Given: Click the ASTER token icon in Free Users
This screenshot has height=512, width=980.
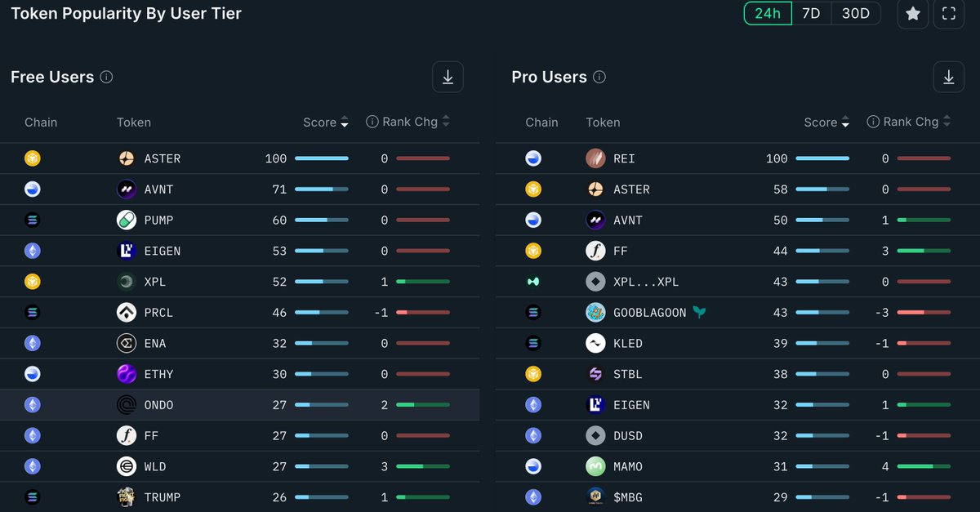Looking at the screenshot, I should [x=126, y=158].
